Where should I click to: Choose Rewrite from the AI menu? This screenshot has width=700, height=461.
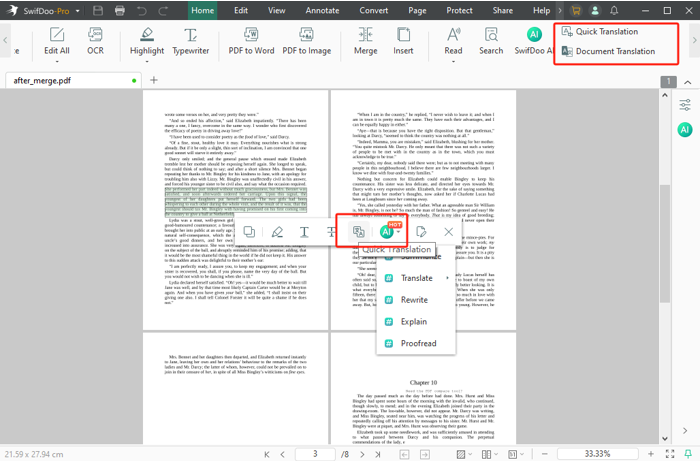click(416, 300)
